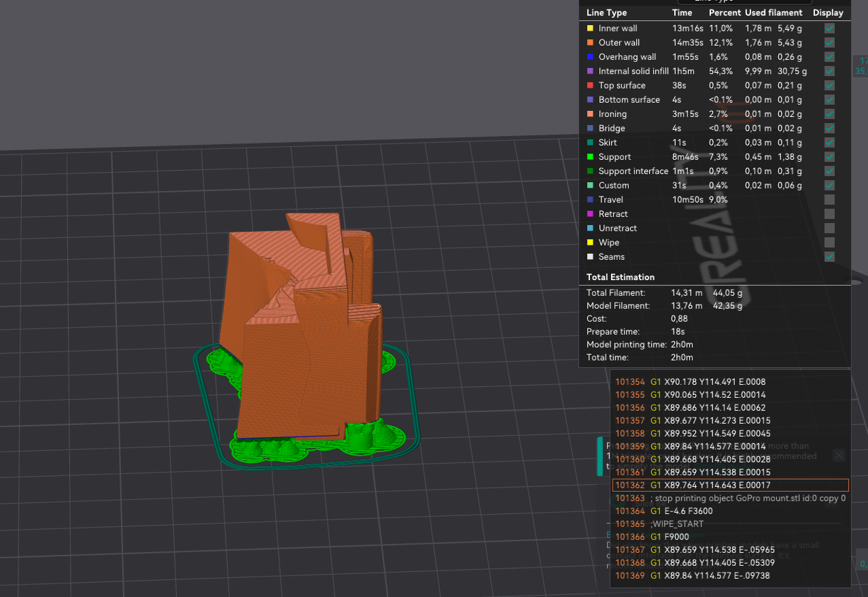Select the G1 F9000 G-code line
The width and height of the screenshot is (868, 597).
731,537
